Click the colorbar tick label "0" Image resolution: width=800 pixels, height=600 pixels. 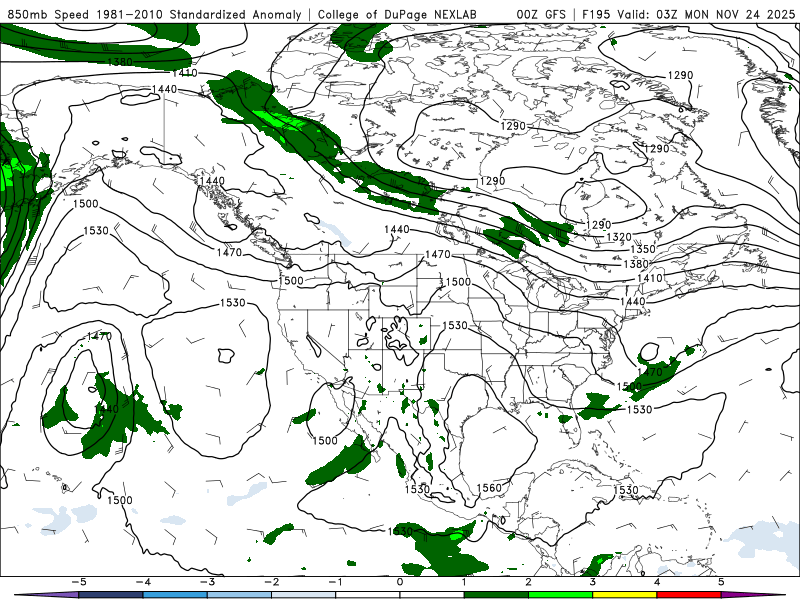pos(400,582)
